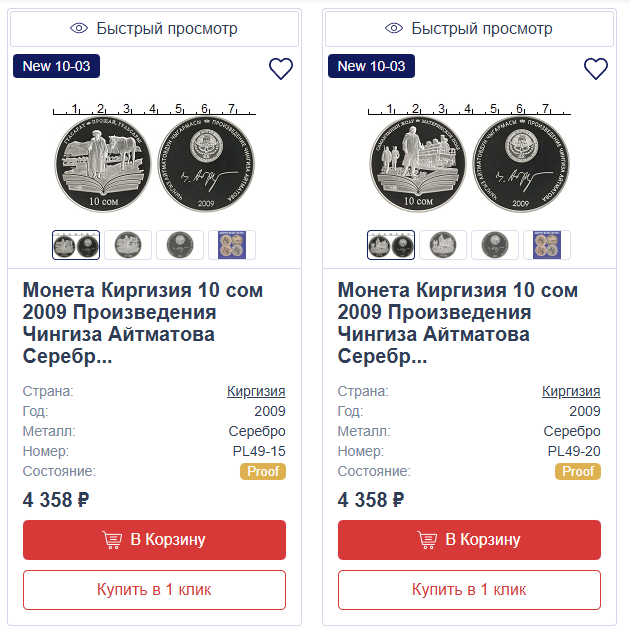Select second thumbnail of left coin
The width and height of the screenshot is (630, 637).
click(x=128, y=245)
